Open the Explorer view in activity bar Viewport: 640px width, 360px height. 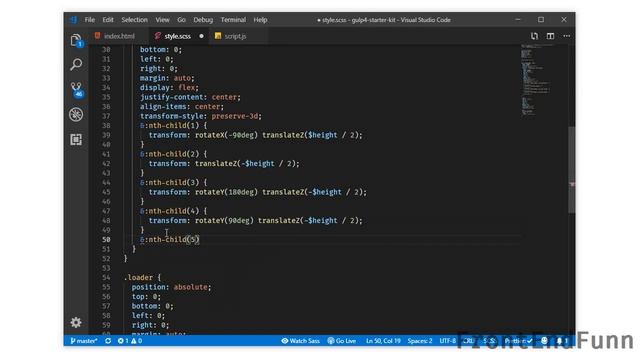click(76, 41)
